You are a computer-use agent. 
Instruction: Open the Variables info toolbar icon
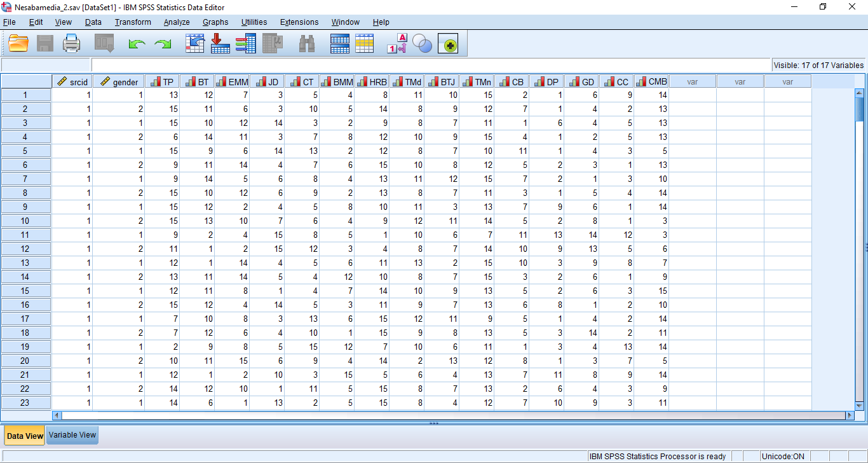point(245,43)
